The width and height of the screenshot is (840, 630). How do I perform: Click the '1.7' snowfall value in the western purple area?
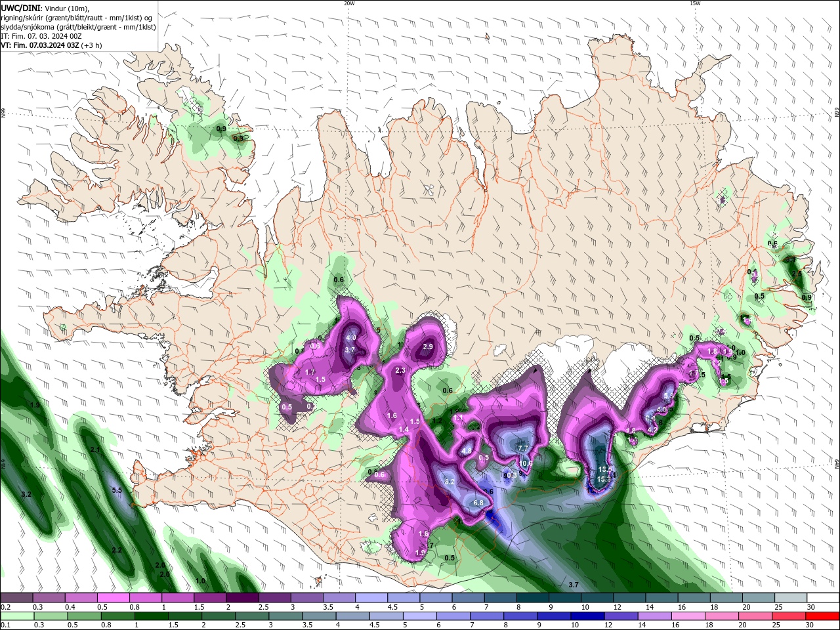tap(310, 372)
